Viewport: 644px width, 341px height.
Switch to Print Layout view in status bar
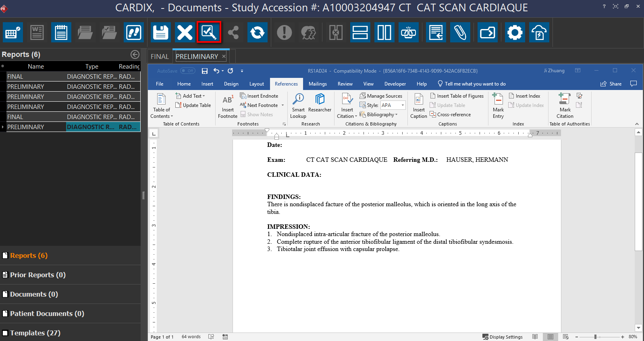coord(550,337)
